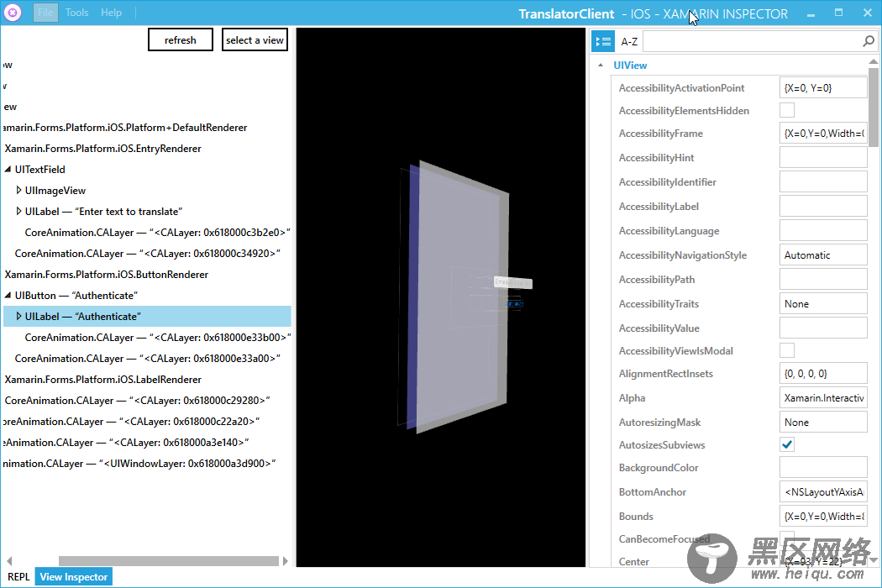Image resolution: width=882 pixels, height=588 pixels.
Task: Open AccessibilityNavigationStyle Automatic value
Action: (x=823, y=255)
